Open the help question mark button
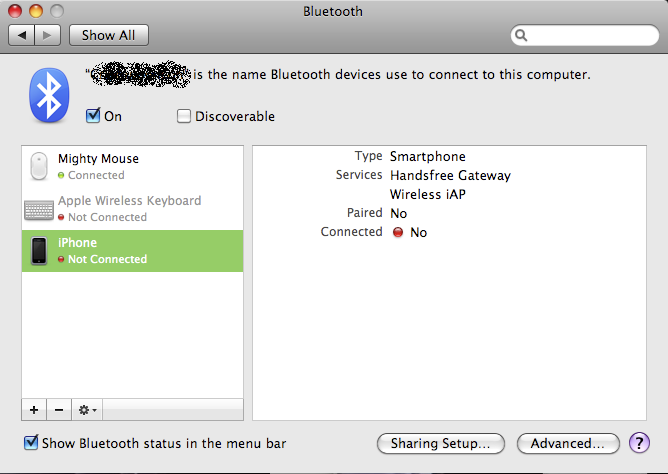The width and height of the screenshot is (668, 474). (639, 442)
